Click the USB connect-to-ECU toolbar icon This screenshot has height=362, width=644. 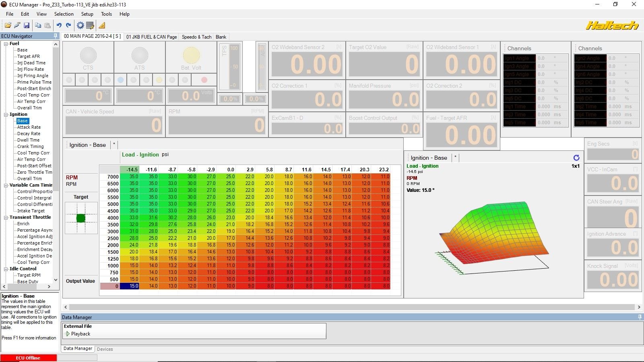tap(17, 25)
